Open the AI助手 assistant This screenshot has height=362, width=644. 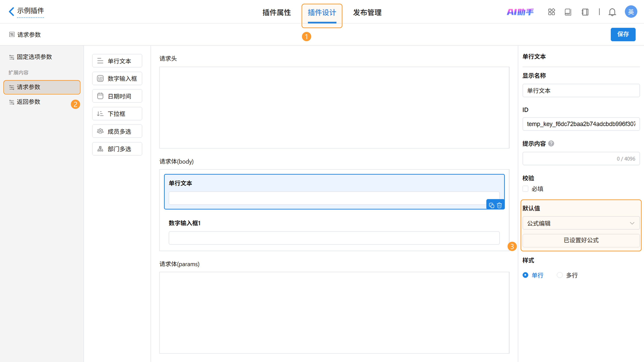tap(520, 12)
